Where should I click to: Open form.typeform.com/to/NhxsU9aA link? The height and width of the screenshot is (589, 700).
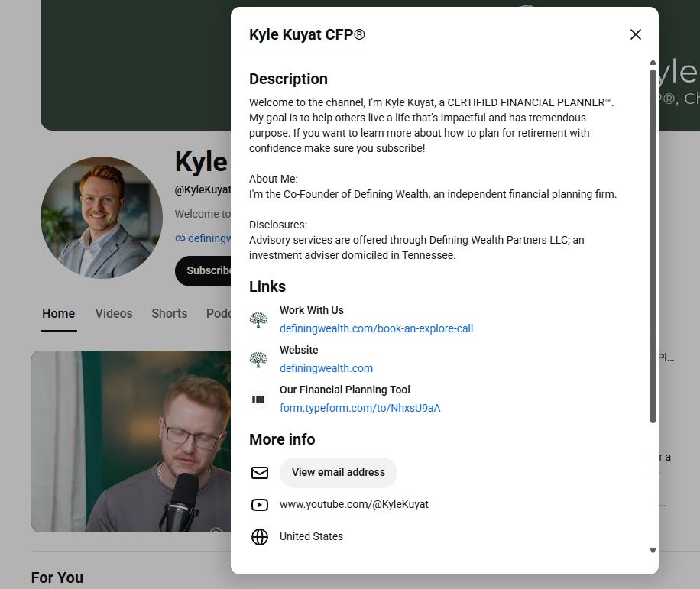coord(360,408)
